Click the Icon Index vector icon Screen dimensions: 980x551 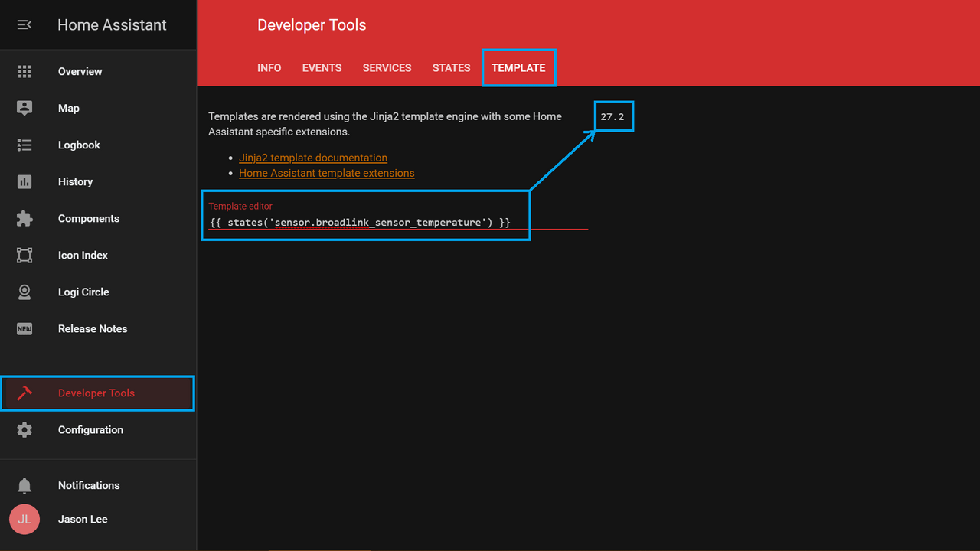pos(24,255)
